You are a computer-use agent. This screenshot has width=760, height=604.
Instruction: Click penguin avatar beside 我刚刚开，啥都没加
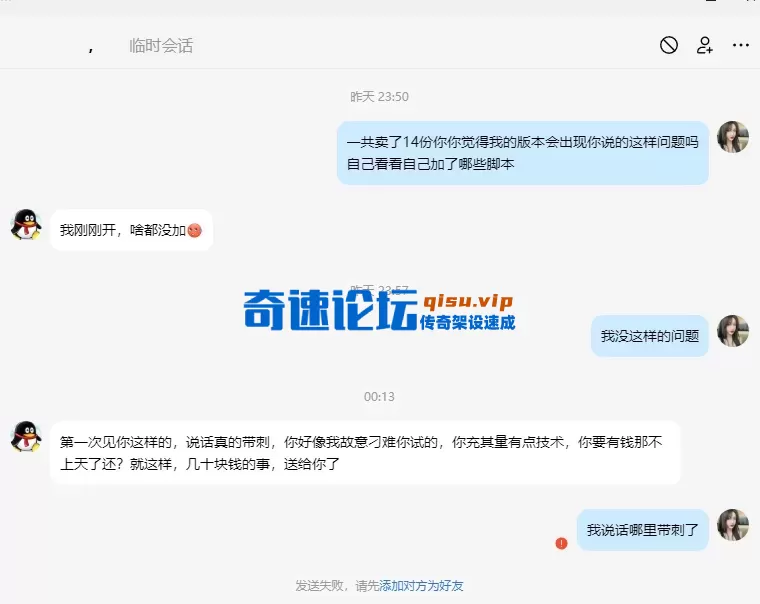[26, 225]
